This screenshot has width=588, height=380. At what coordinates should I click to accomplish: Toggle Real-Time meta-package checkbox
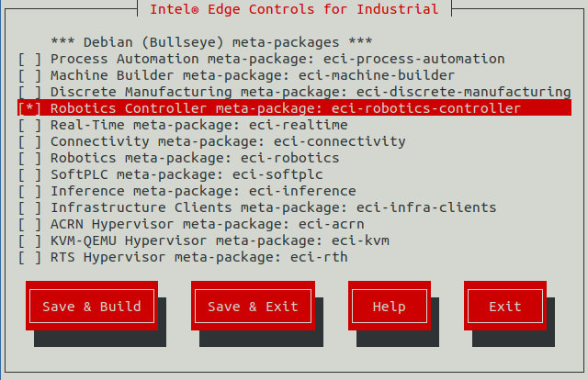[30, 125]
